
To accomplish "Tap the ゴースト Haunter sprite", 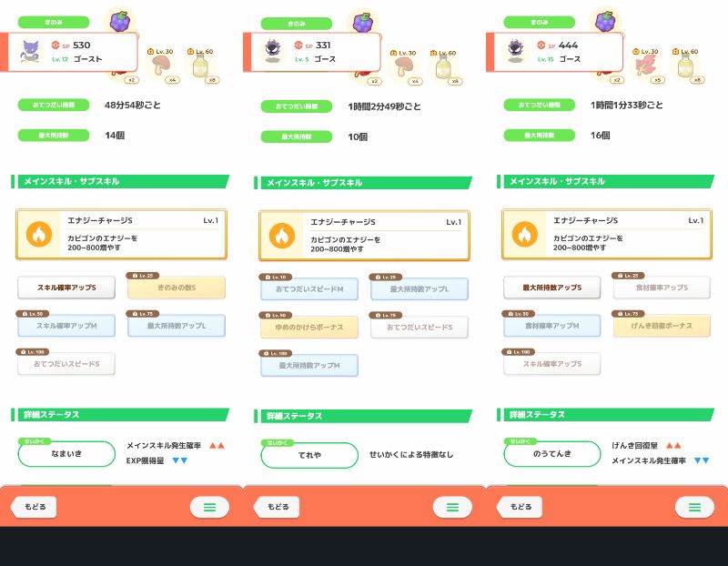I will point(30,52).
